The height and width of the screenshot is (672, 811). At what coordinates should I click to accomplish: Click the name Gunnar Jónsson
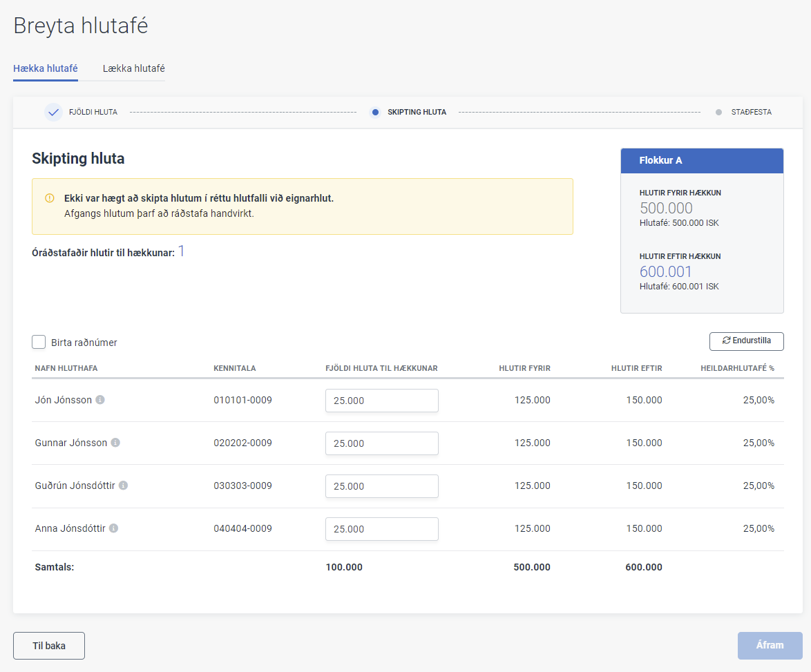71,443
